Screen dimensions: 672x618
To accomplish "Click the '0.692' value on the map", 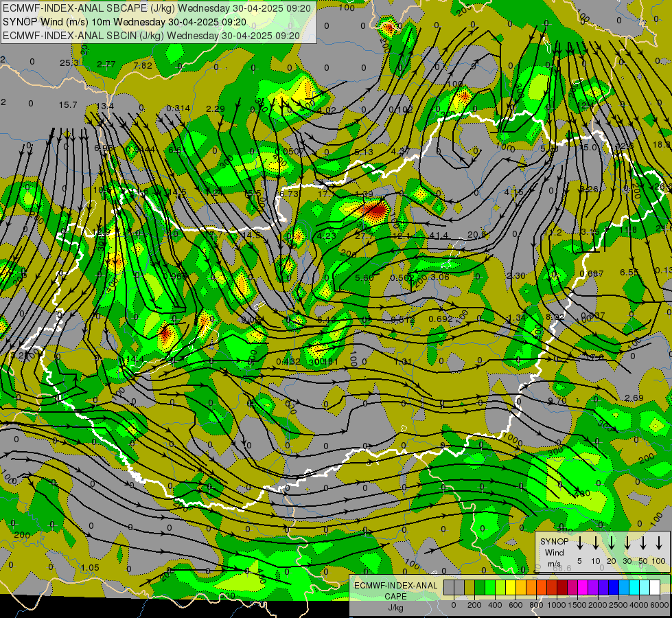I will pos(441,319).
